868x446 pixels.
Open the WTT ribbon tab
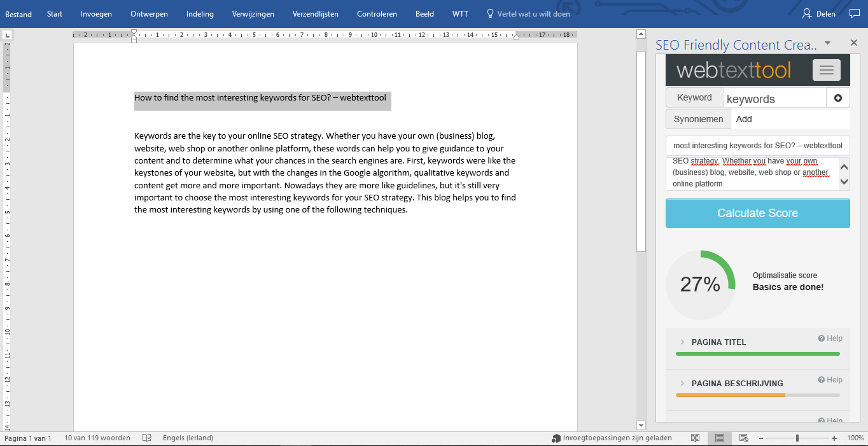[460, 14]
